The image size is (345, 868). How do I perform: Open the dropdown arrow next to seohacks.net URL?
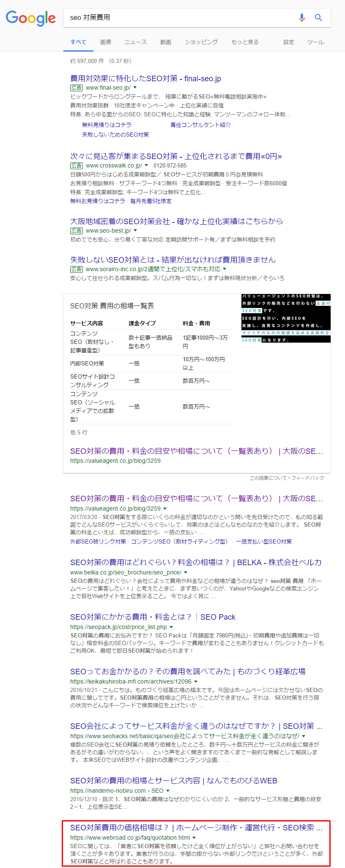tap(304, 736)
